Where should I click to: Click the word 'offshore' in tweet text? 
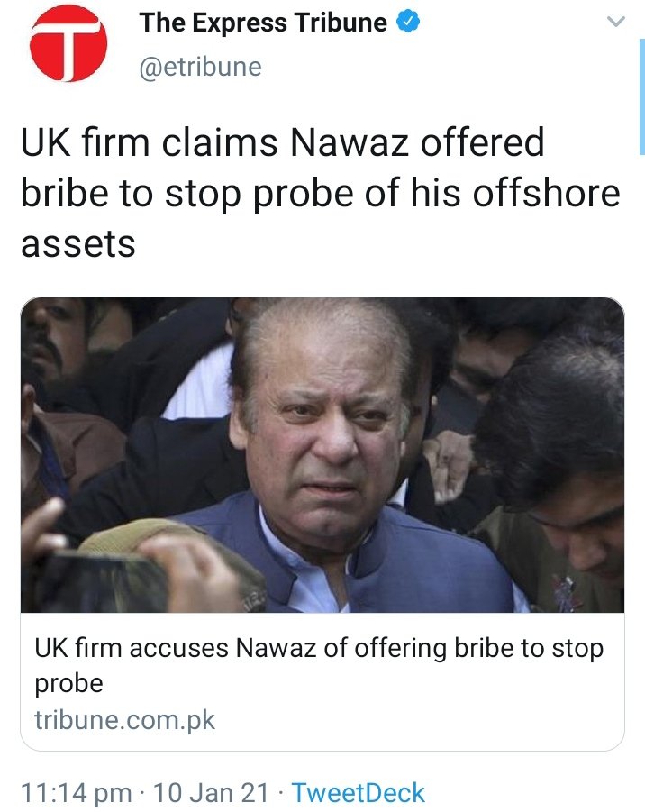547,193
